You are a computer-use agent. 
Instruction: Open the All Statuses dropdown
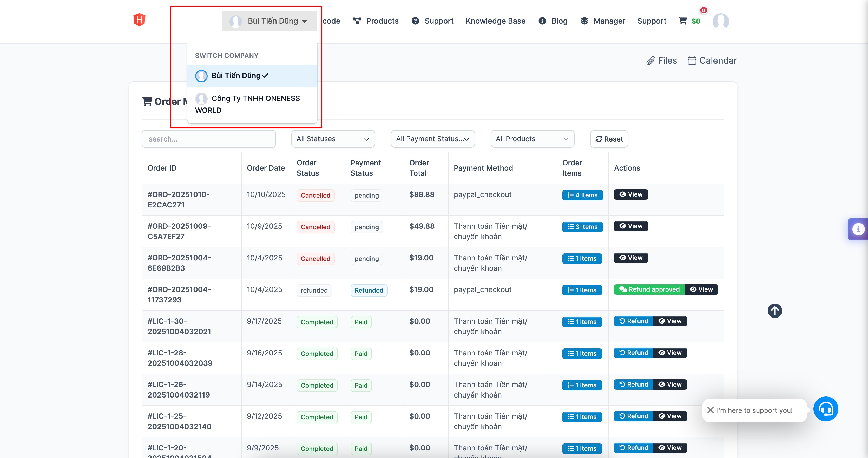click(333, 139)
